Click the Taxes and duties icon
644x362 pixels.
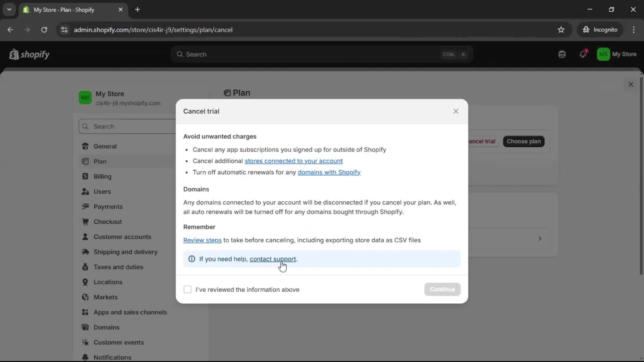tap(85, 267)
